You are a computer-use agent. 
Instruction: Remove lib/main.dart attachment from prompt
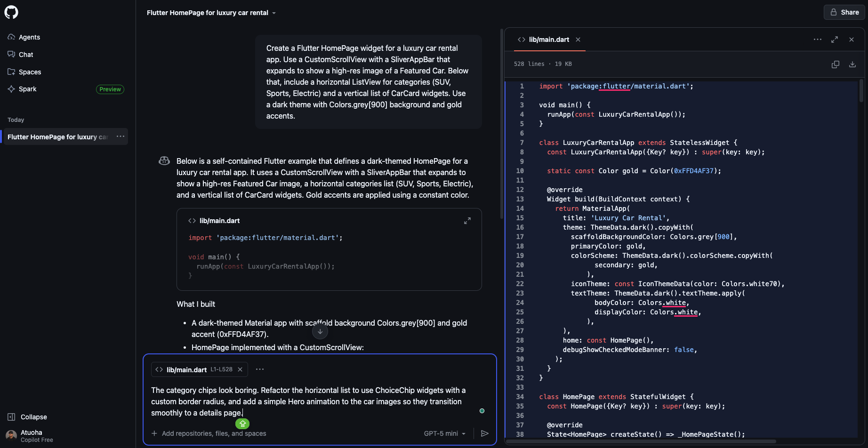click(240, 369)
